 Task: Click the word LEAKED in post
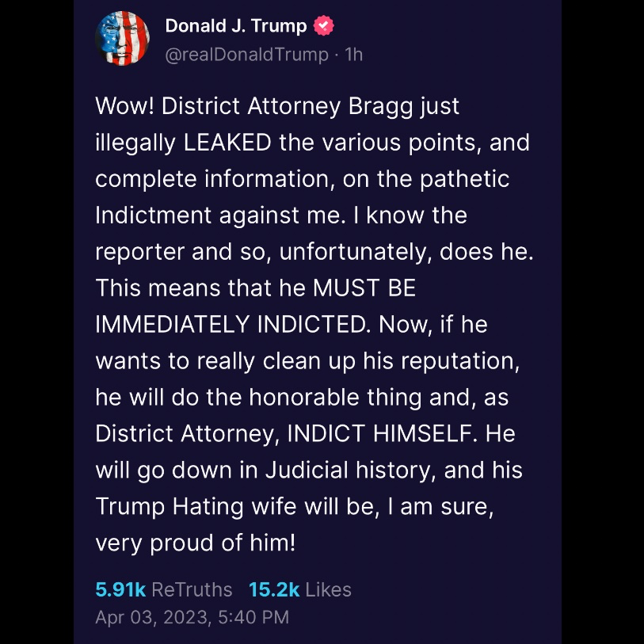pyautogui.click(x=227, y=143)
